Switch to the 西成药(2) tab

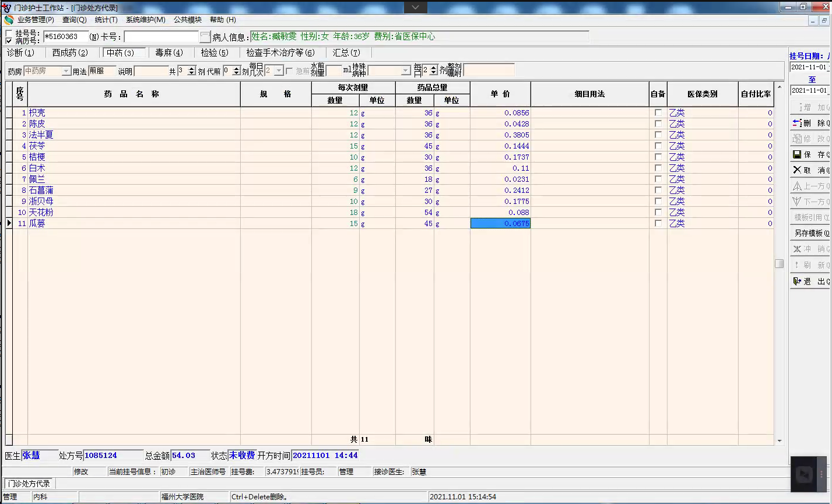tap(70, 53)
